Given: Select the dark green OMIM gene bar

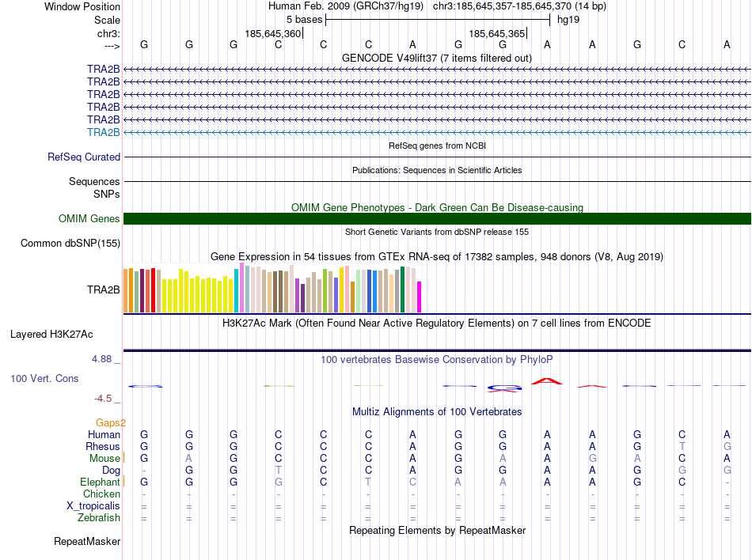Looking at the screenshot, I should (437, 219).
